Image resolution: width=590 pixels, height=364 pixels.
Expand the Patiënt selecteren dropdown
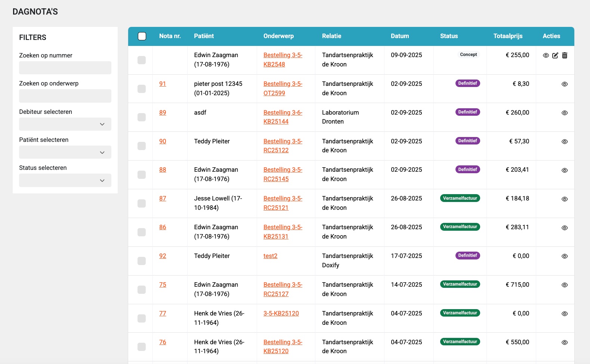click(65, 152)
